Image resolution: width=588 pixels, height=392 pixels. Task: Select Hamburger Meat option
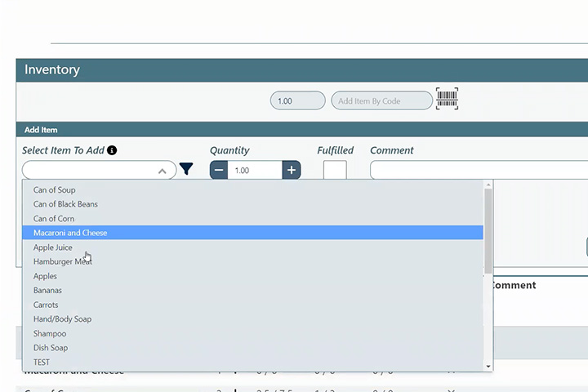[62, 262]
